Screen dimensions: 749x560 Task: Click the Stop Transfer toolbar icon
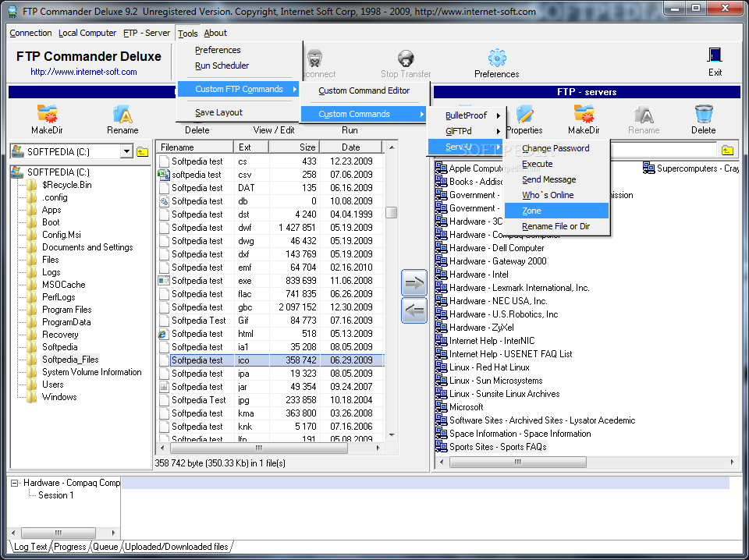pyautogui.click(x=406, y=58)
